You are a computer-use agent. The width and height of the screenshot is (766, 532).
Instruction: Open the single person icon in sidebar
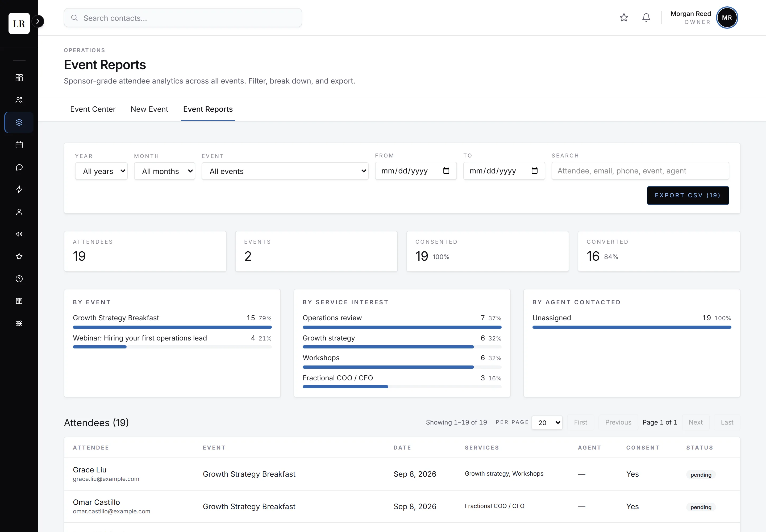point(19,212)
